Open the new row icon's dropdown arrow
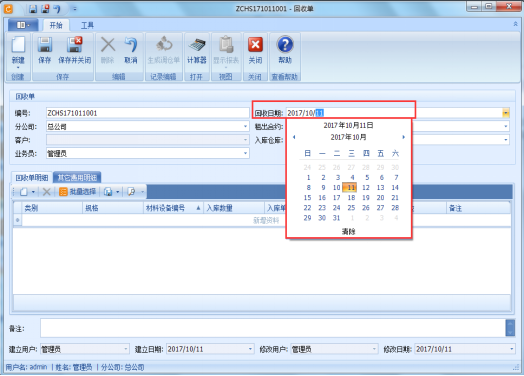Screen dimensions: 524x376 pos(33,192)
